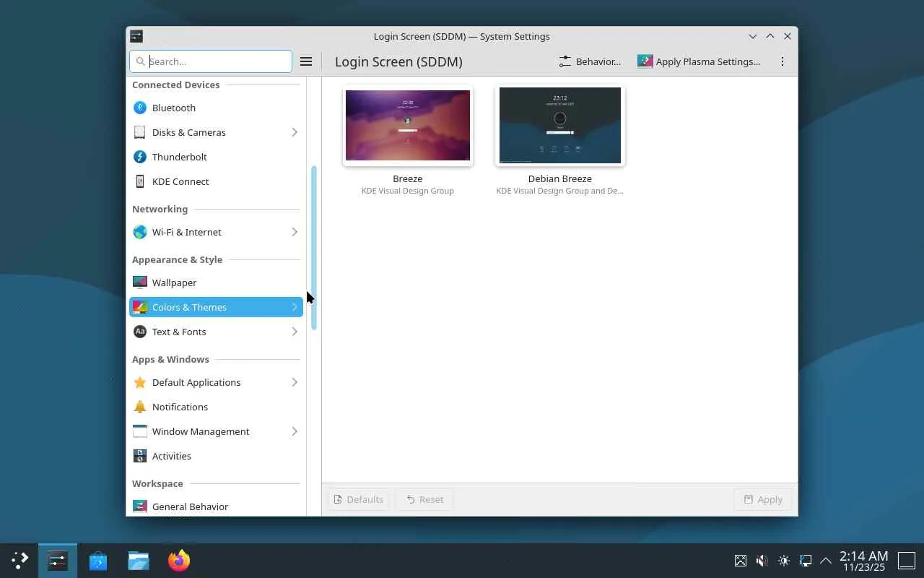Open the Thunderbolt settings page
This screenshot has width=924, height=578.
(216, 157)
